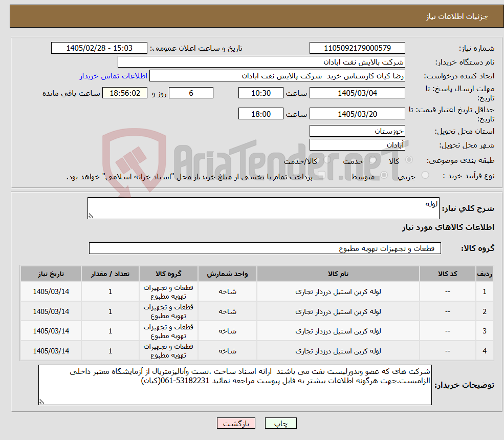Image resolution: width=504 pixels, height=440 pixels.
Task: Click the شماره نیاز field 1105092179000579
Action: tap(357, 48)
